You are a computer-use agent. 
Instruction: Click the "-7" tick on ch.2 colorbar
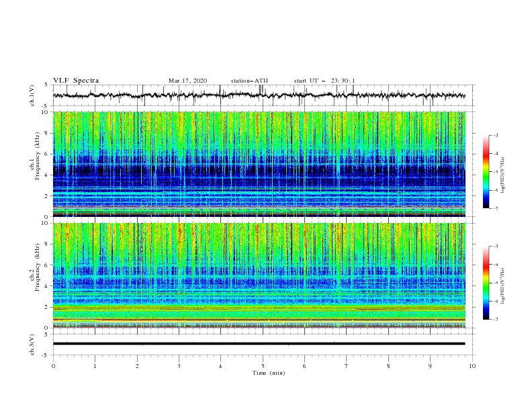click(x=496, y=319)
